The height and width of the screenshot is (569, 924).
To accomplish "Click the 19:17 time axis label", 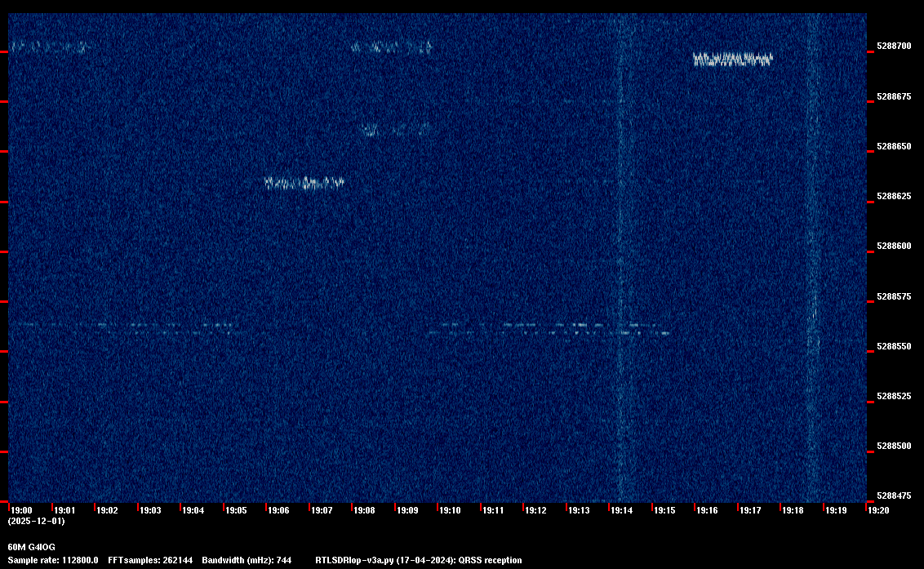I will (750, 510).
